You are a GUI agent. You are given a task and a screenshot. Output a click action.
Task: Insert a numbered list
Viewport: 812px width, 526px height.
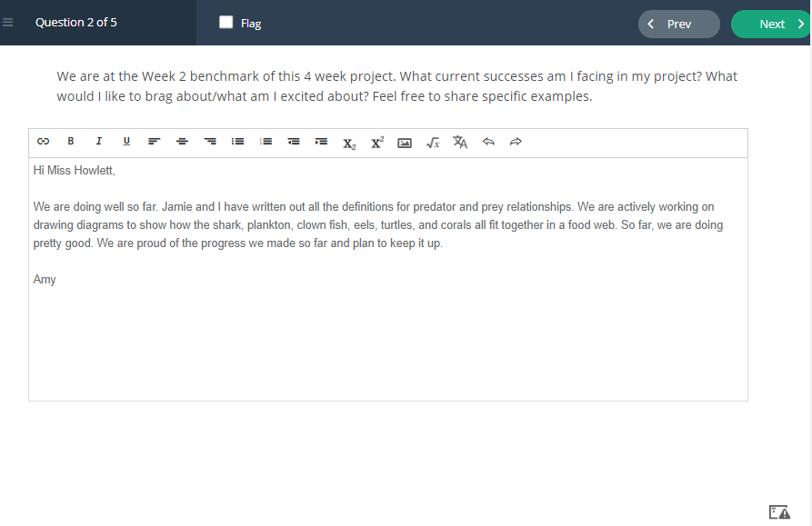pos(266,141)
